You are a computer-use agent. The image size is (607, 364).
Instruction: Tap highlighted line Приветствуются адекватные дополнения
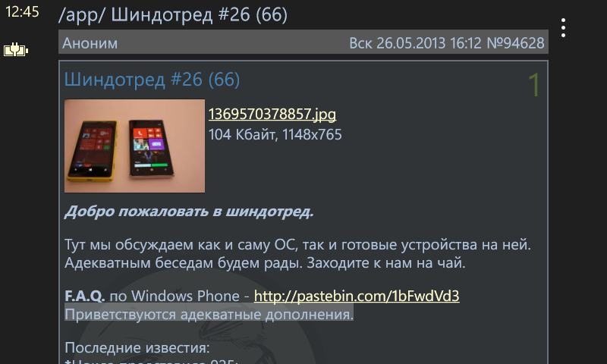click(x=209, y=315)
